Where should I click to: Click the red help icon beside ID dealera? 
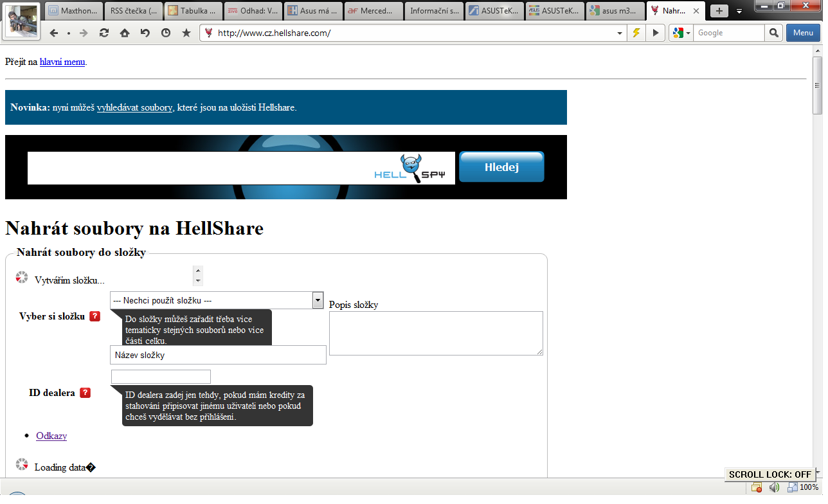pos(85,393)
